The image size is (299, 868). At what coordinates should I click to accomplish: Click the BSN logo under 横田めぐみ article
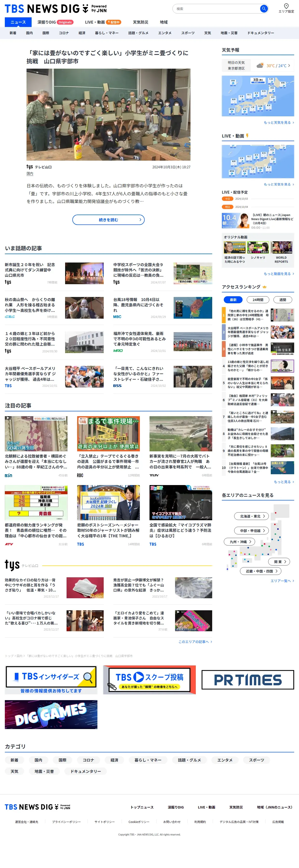point(8,475)
